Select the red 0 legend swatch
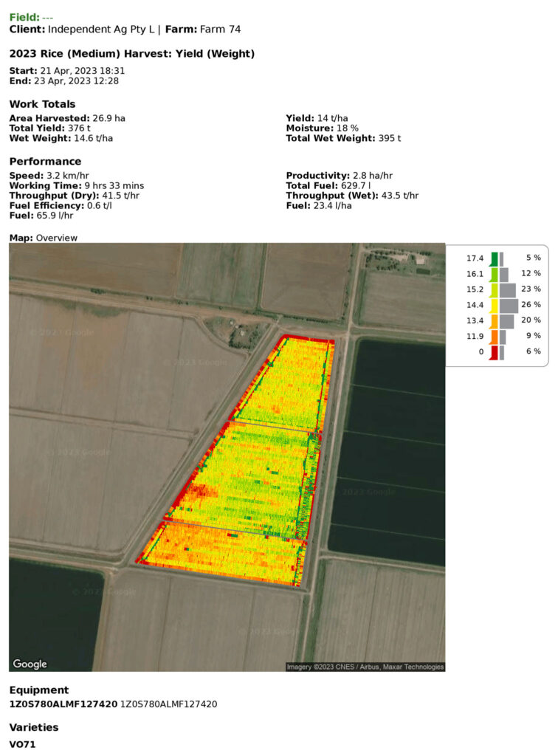This screenshot has width=558, height=756. pyautogui.click(x=494, y=352)
